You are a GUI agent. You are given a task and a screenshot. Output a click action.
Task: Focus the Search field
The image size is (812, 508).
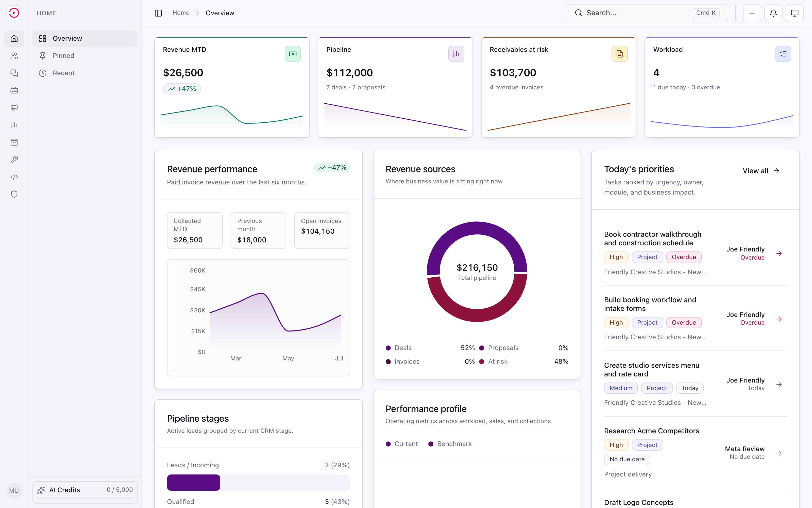tap(647, 13)
